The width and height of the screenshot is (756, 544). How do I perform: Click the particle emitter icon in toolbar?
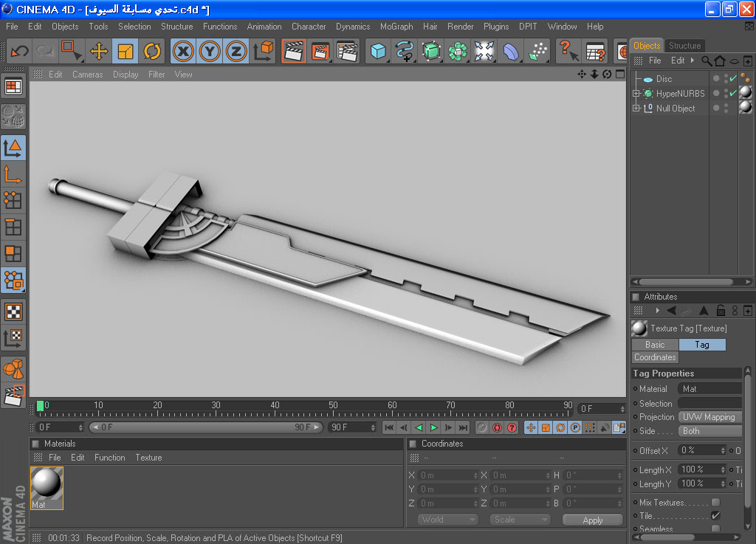click(538, 51)
